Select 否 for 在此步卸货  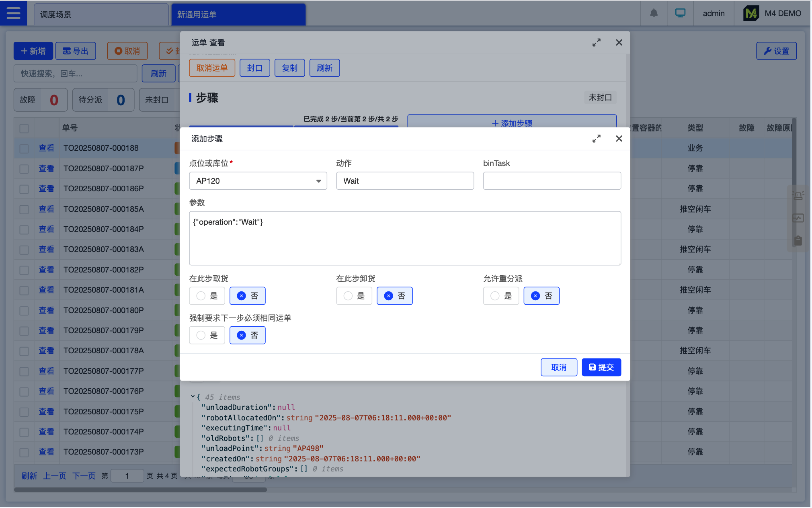coord(394,296)
